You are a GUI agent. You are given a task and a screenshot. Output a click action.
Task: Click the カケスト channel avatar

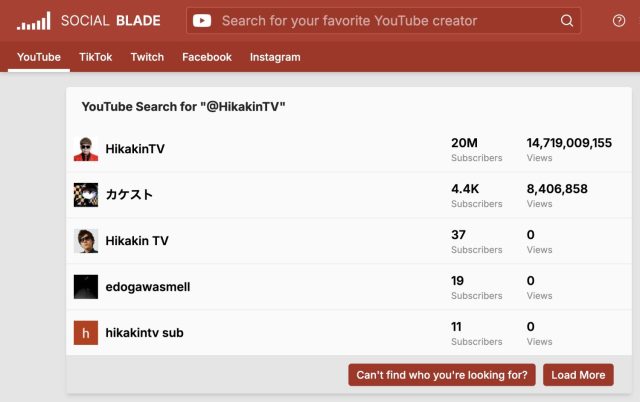click(86, 195)
